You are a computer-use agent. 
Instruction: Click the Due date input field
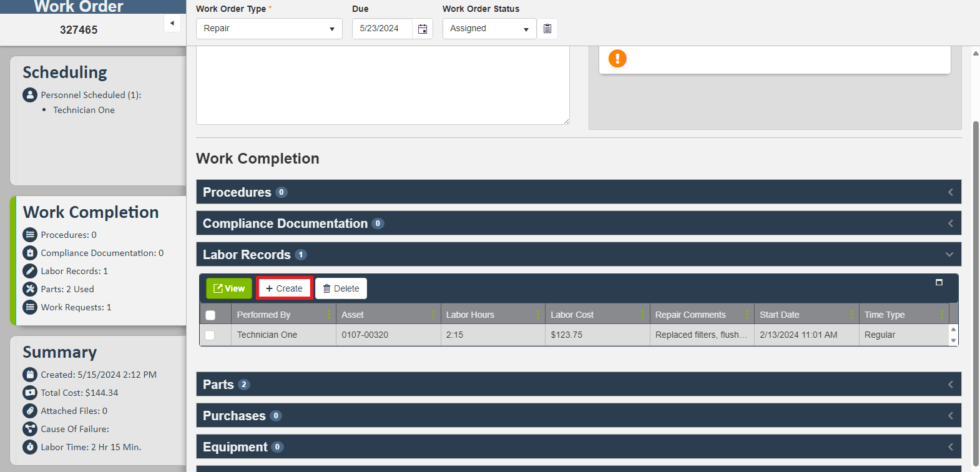(382, 29)
